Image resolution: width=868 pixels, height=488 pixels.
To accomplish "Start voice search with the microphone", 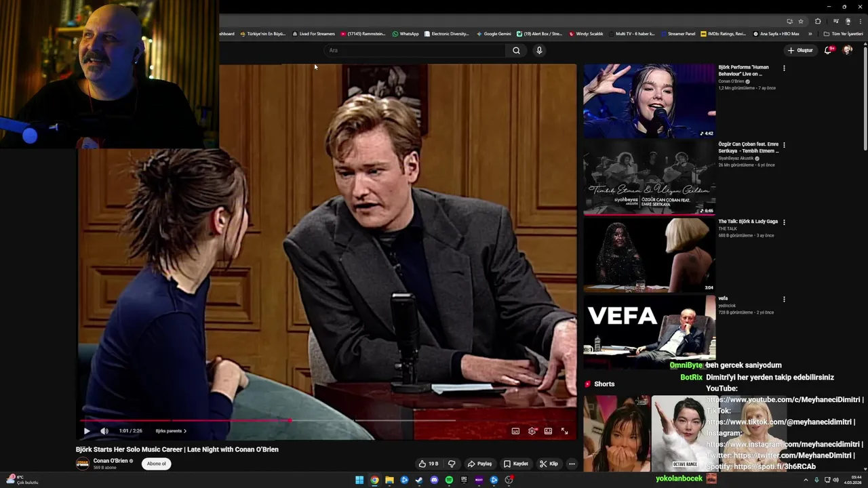I will 539,50.
